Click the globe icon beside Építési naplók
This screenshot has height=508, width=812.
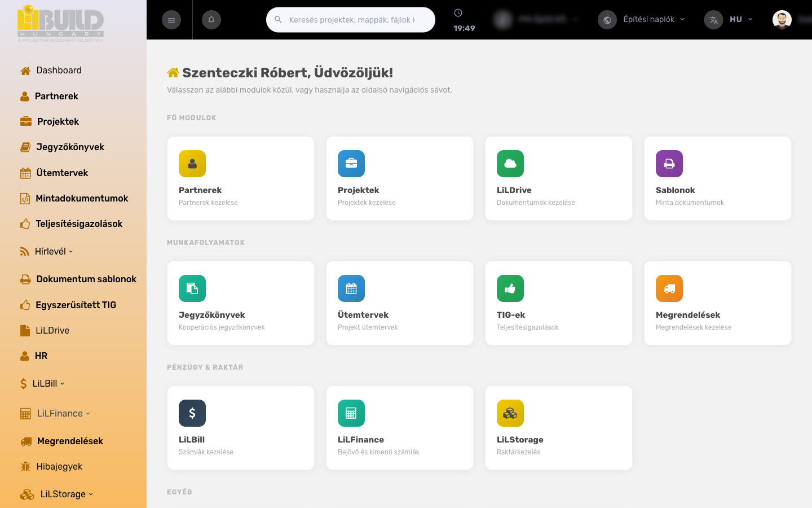click(x=607, y=20)
